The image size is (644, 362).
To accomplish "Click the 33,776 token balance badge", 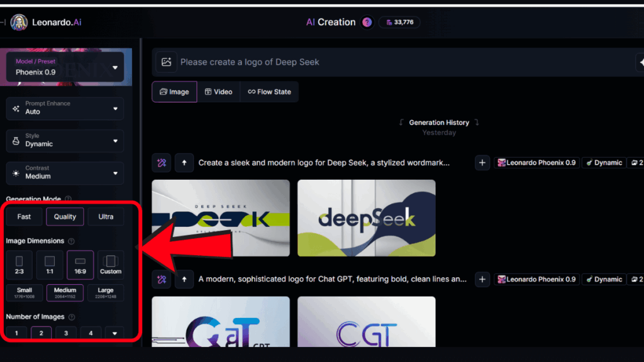I will point(399,22).
